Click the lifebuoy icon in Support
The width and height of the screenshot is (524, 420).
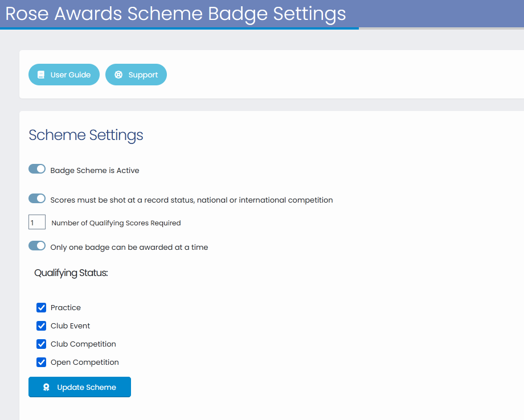pyautogui.click(x=118, y=75)
